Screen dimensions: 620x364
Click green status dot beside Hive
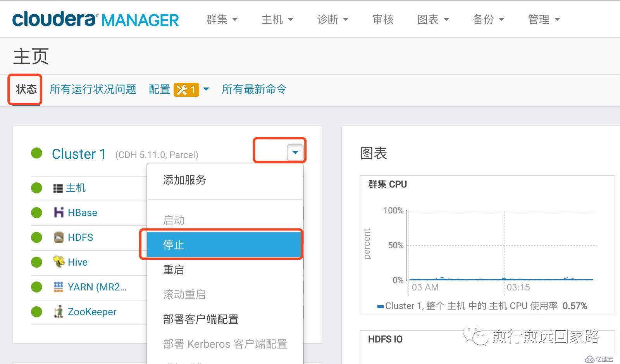click(36, 262)
